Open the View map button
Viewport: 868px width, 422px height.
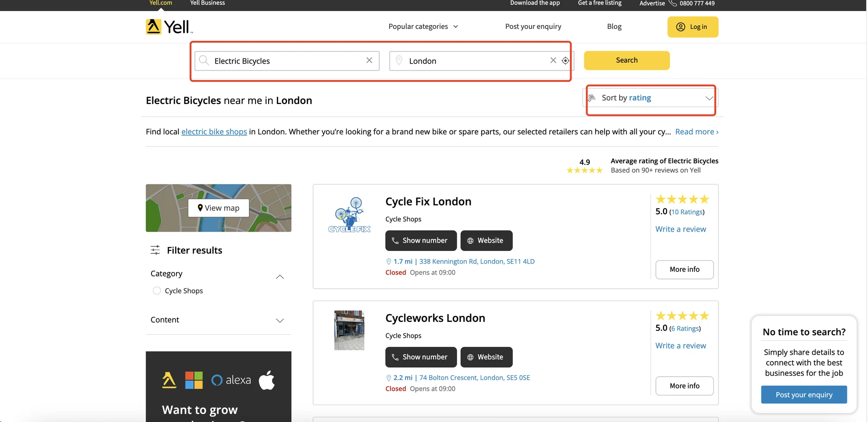tap(218, 208)
